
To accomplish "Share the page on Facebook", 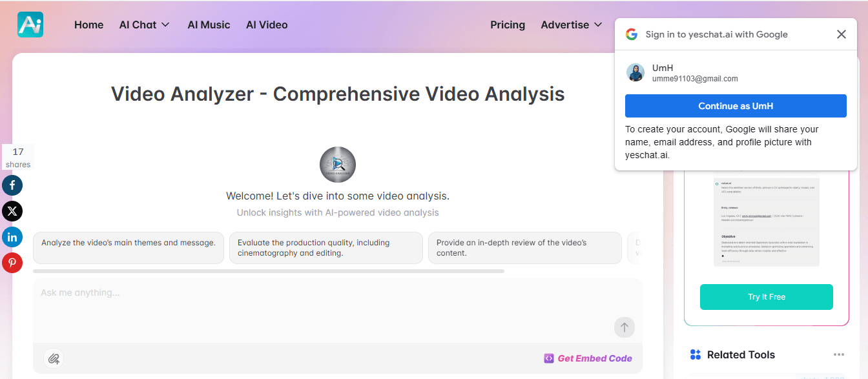I will [12, 185].
